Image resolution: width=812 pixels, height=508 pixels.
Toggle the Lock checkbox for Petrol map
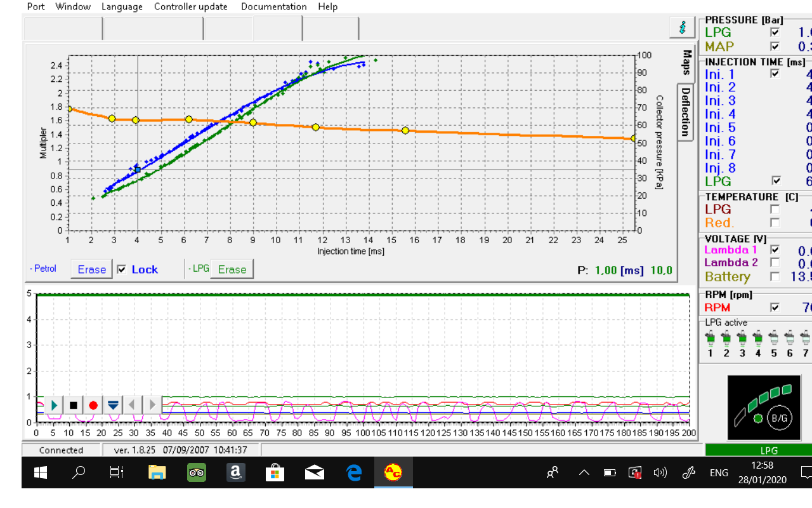[x=122, y=269]
